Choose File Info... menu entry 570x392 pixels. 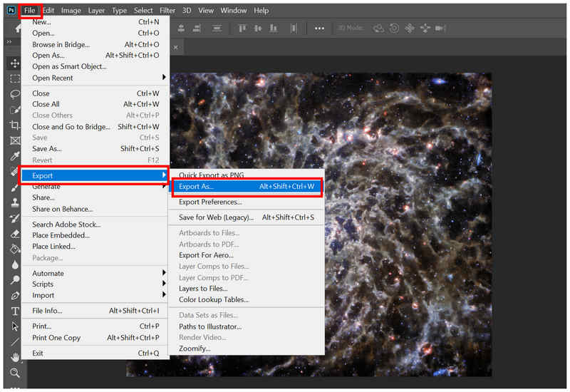click(95, 311)
